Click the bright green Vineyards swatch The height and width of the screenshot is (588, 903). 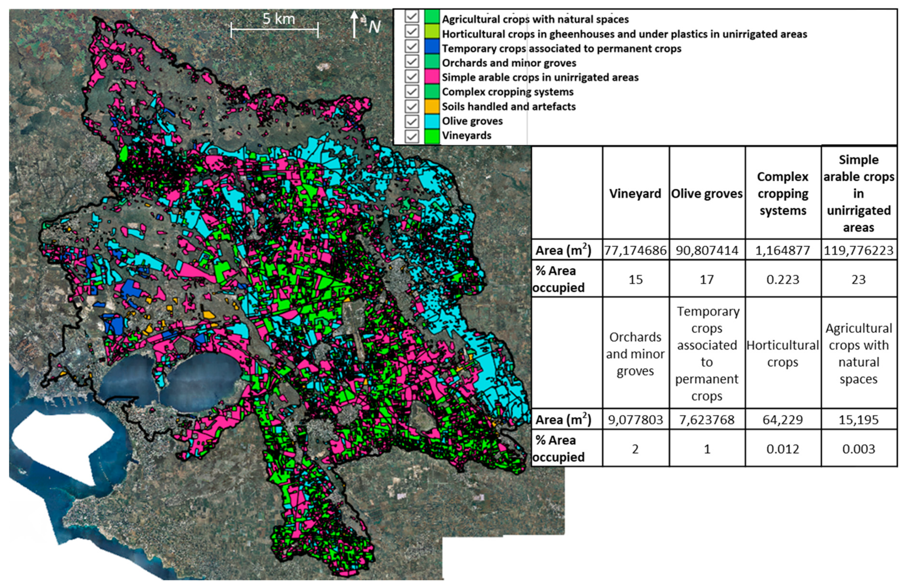[432, 136]
